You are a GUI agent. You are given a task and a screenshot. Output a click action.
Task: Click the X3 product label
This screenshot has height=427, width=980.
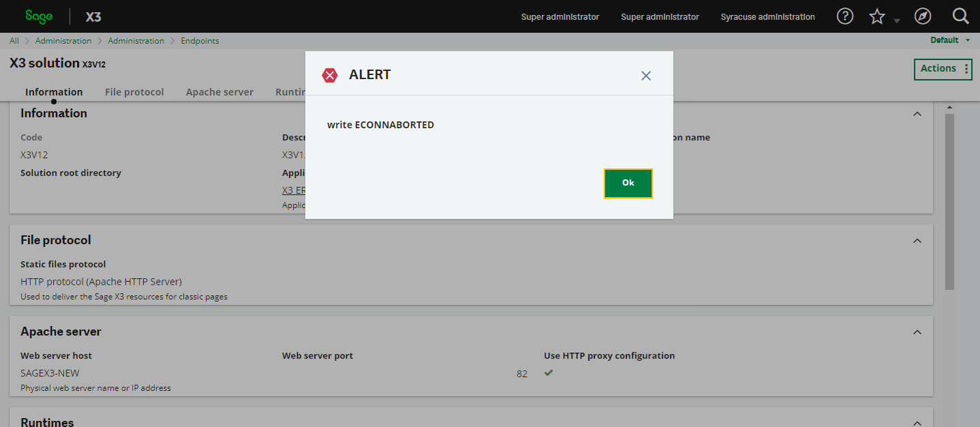point(93,16)
